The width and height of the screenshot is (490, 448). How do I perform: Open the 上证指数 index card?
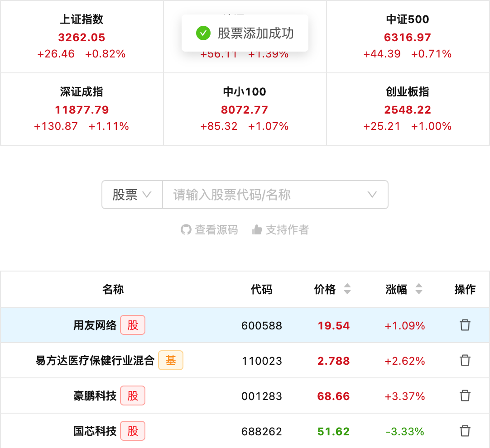click(x=82, y=37)
